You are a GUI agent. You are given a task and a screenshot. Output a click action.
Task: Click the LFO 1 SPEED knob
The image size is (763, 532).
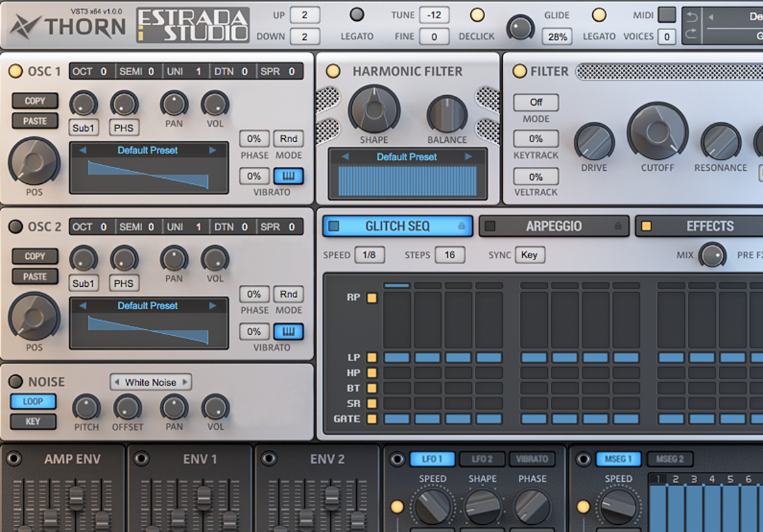[x=432, y=506]
